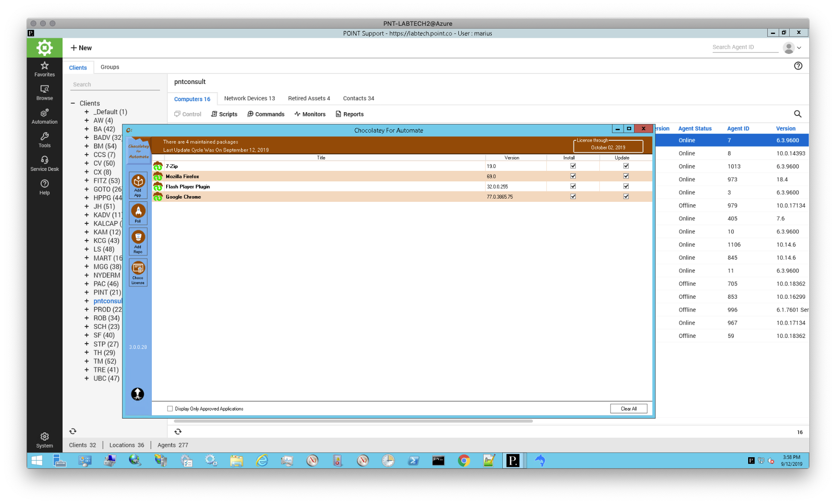Viewport: 836px width, 504px height.
Task: Open Automation in the left sidebar
Action: pyautogui.click(x=44, y=116)
